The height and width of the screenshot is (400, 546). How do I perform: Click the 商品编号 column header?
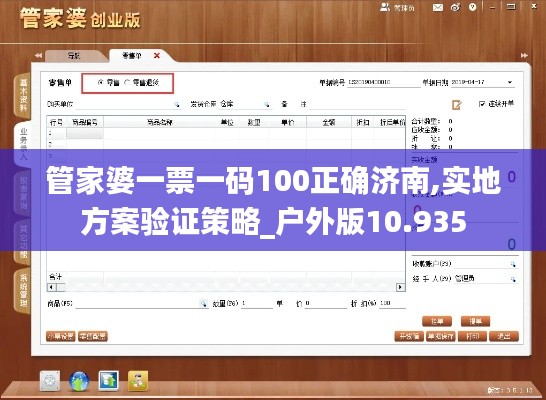[85, 122]
